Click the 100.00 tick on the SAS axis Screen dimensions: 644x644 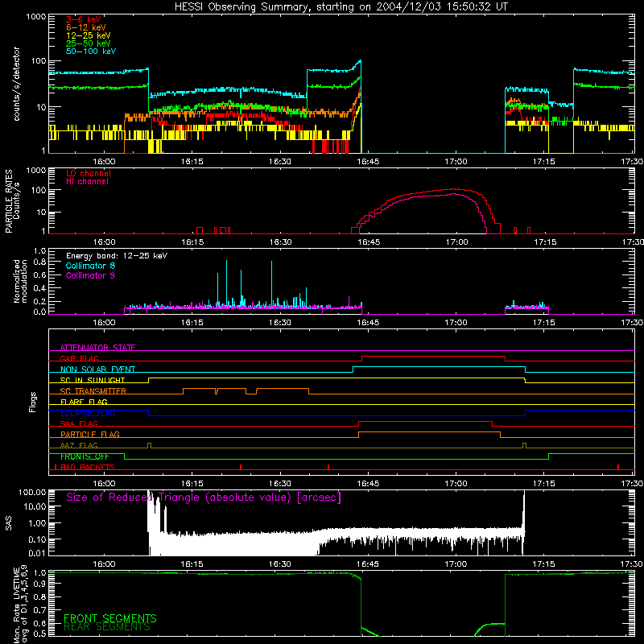click(x=32, y=492)
